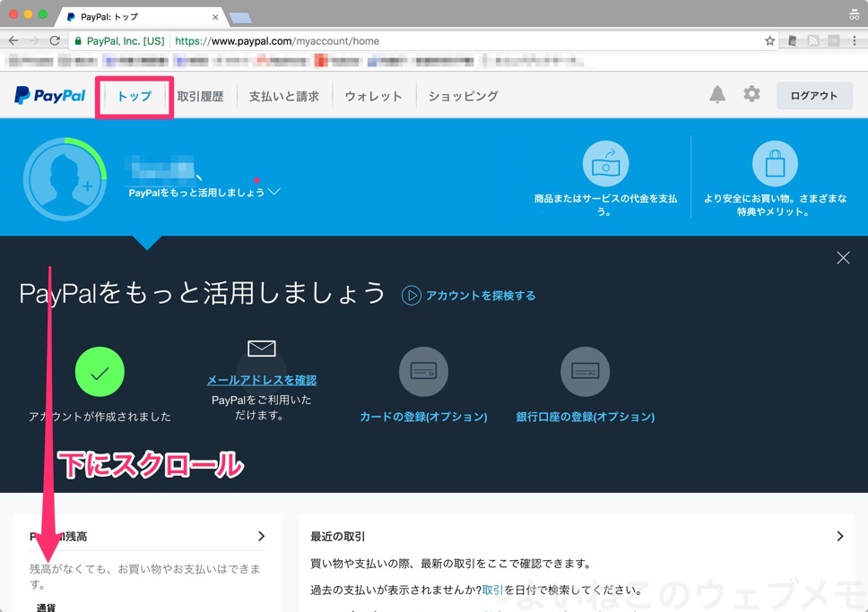This screenshot has width=868, height=612.
Task: Click the PayPal logo in the navigation bar
Action: pos(48,96)
